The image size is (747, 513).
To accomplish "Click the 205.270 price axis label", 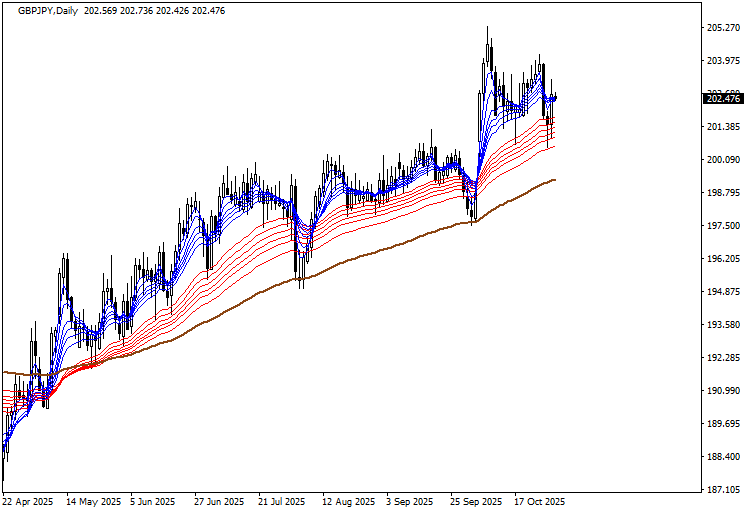I will (722, 28).
